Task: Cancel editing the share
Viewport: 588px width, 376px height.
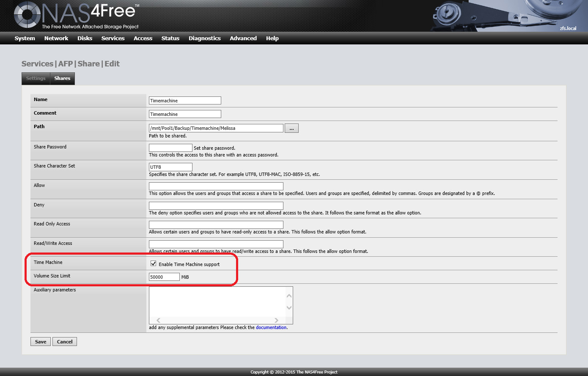Action: (65, 342)
